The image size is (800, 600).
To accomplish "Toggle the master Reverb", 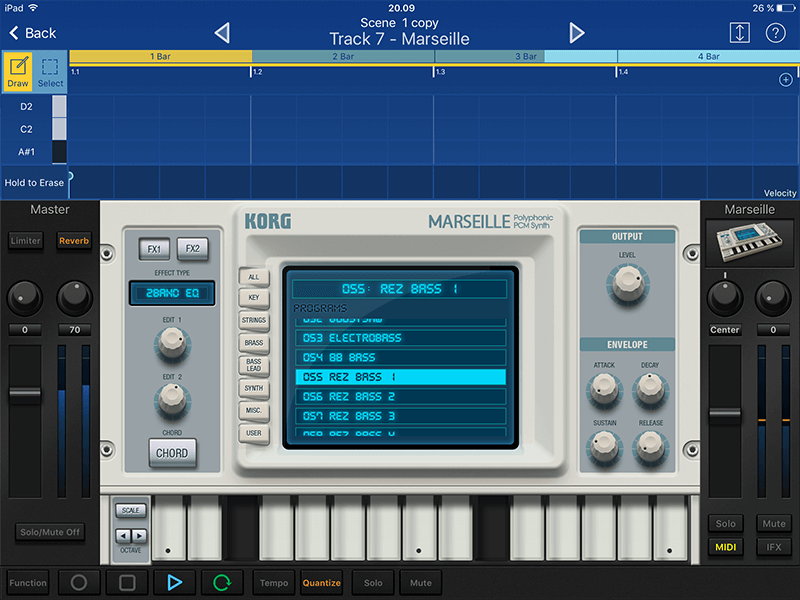I will click(74, 240).
